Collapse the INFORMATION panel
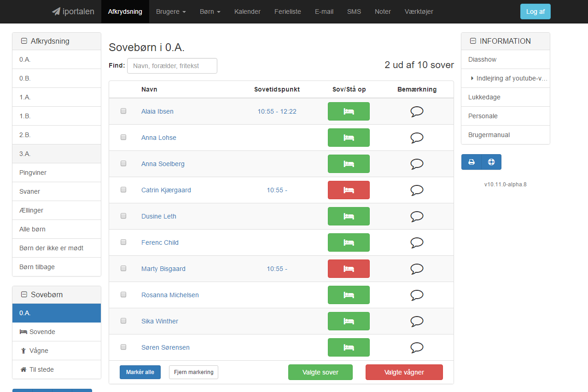 473,41
